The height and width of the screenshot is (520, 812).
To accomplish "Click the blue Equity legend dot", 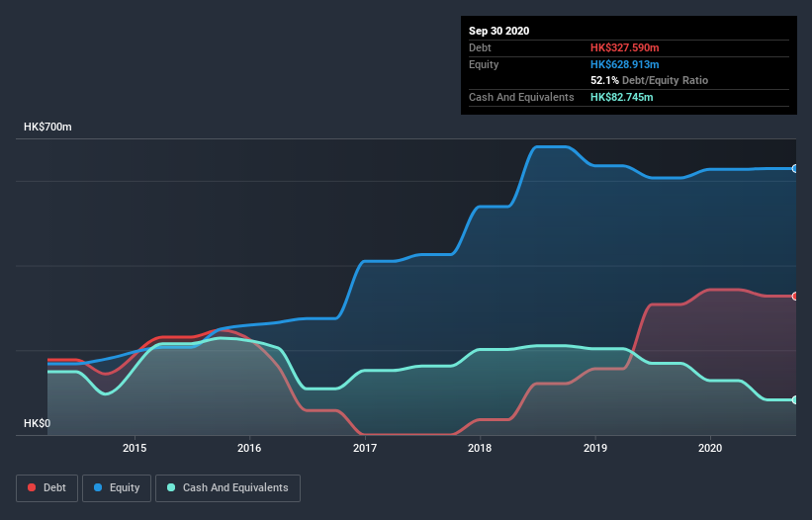I will point(98,487).
